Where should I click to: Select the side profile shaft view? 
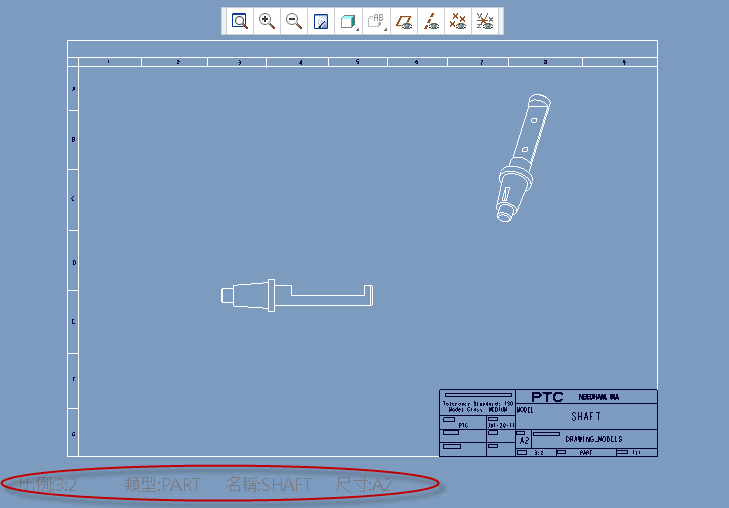297,294
